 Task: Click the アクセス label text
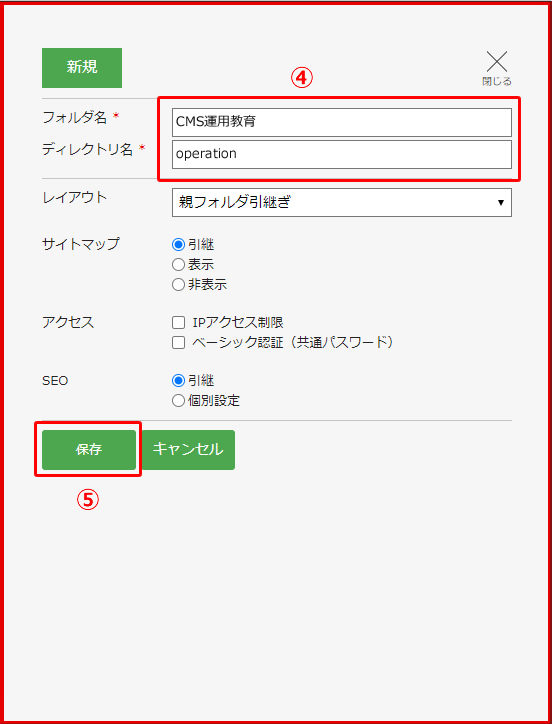68,322
